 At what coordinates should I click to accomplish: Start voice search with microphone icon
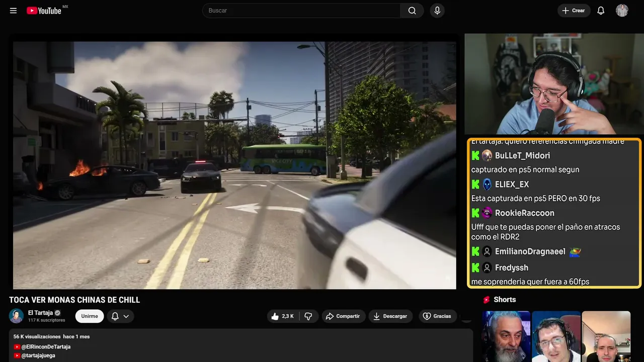click(437, 11)
